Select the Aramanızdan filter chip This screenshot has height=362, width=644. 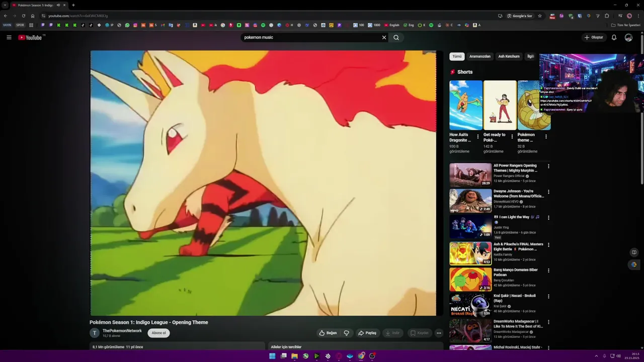(480, 56)
